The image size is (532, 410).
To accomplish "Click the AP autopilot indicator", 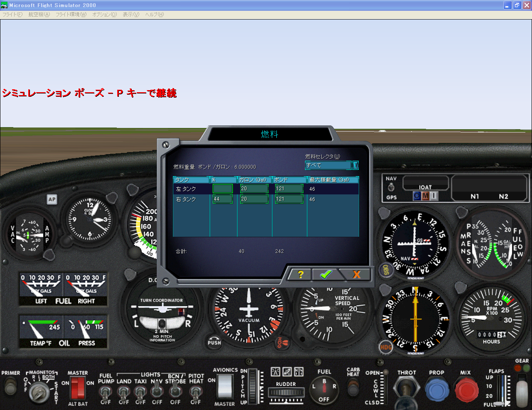I will (52, 199).
